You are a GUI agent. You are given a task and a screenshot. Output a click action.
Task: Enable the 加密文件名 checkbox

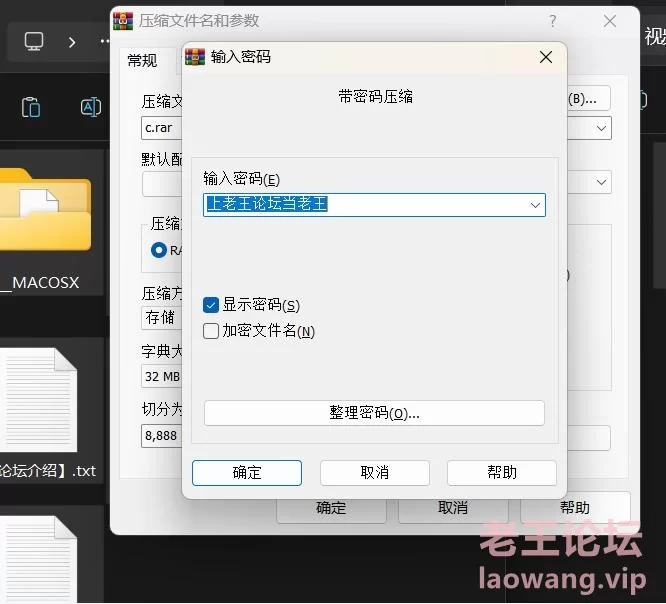[x=211, y=331]
